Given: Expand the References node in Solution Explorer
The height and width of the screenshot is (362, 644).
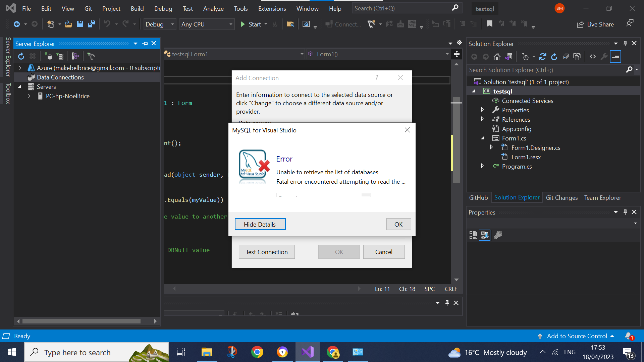Looking at the screenshot, I should point(482,119).
